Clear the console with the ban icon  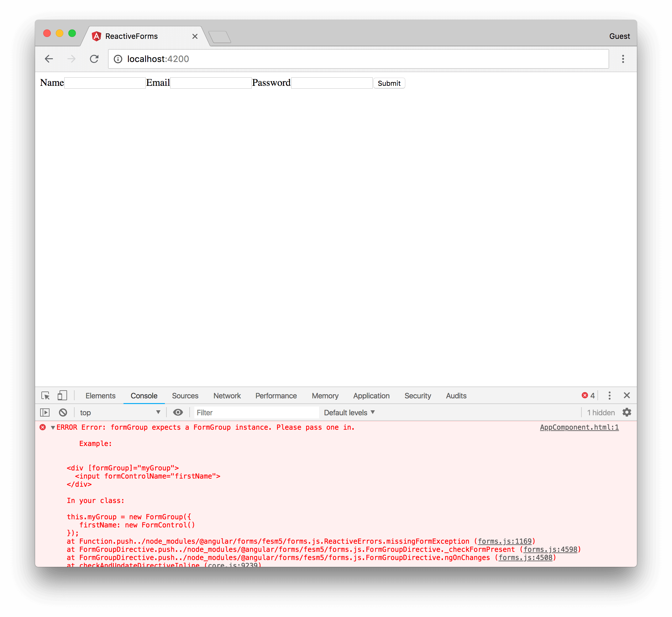tap(63, 413)
